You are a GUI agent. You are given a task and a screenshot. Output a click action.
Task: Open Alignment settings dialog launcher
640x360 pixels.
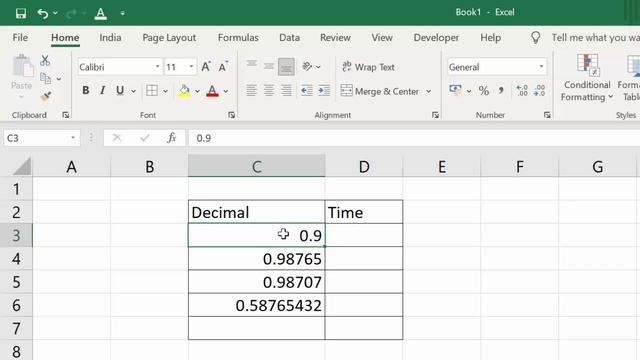click(x=435, y=115)
